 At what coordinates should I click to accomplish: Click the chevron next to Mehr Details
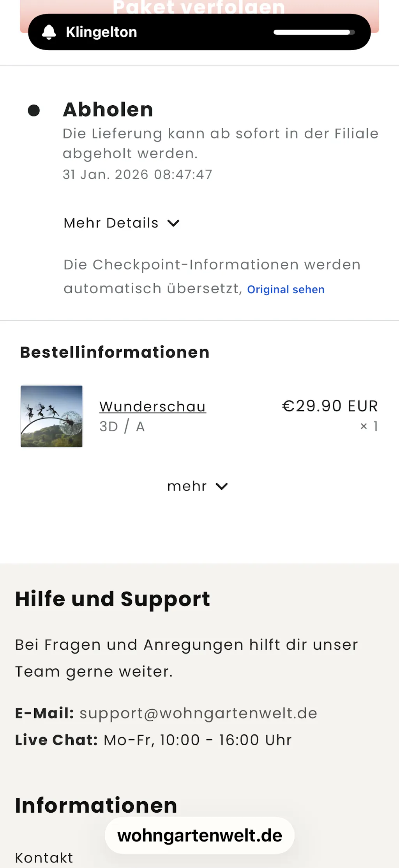tap(173, 223)
